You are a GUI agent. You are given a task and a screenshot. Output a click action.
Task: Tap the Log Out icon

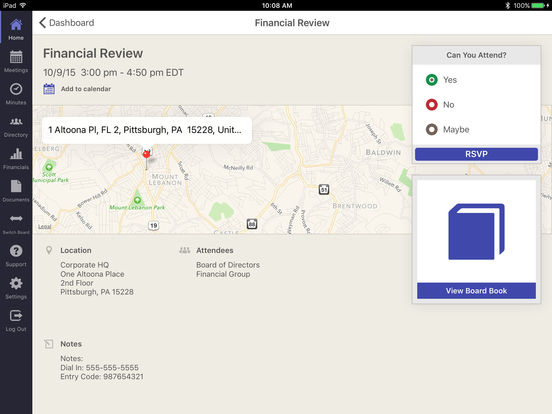(16, 316)
